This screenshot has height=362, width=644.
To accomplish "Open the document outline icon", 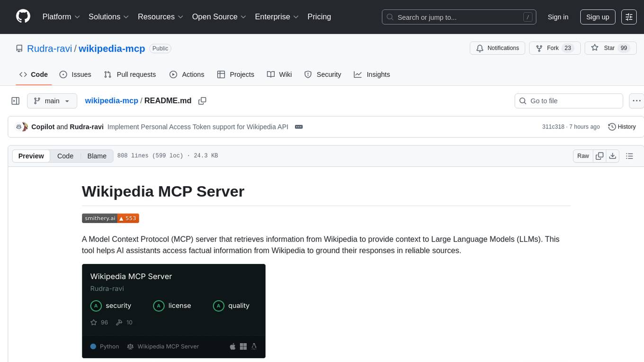I will click(629, 156).
